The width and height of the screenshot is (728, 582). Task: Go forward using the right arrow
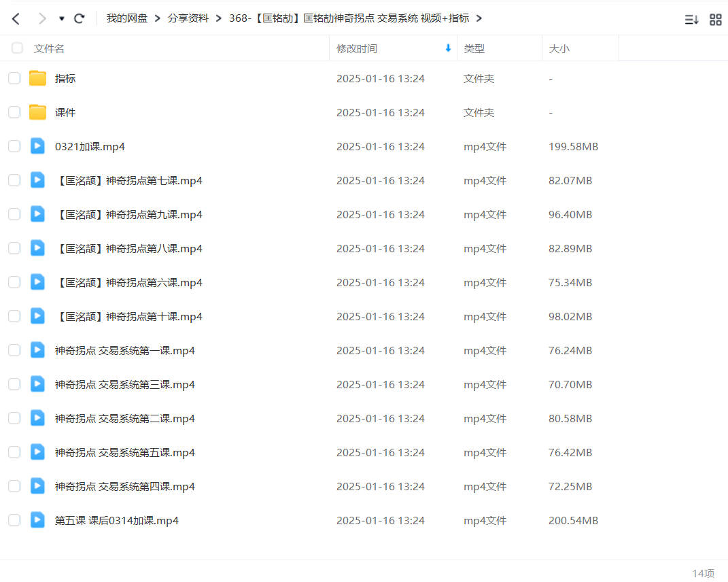pos(42,18)
